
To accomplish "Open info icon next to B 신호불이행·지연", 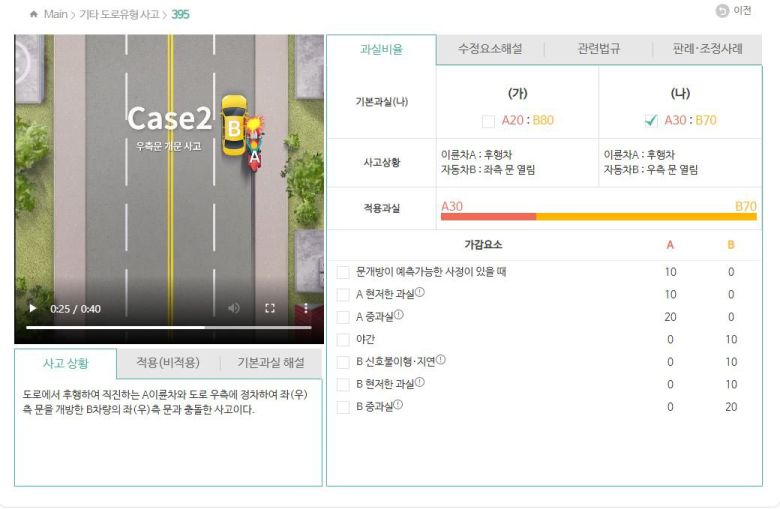I will click(x=441, y=359).
